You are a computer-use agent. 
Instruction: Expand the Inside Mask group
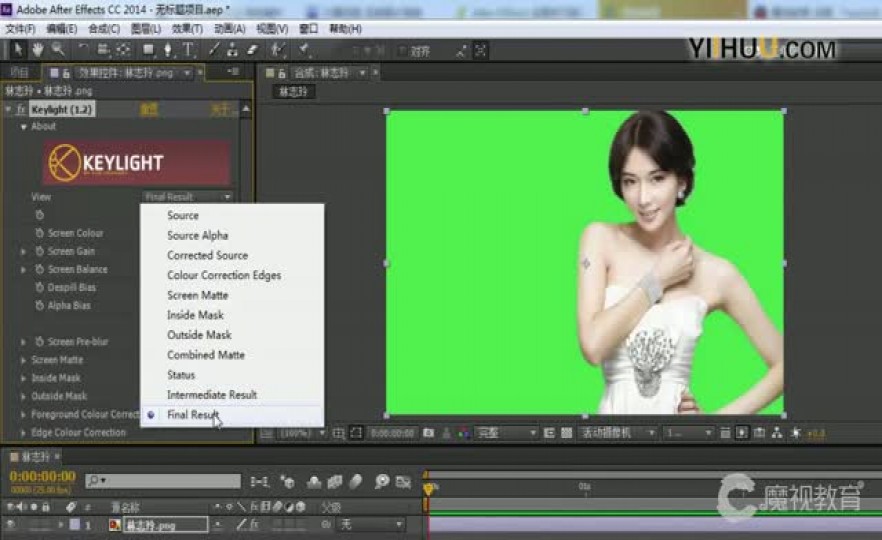pyautogui.click(x=23, y=378)
